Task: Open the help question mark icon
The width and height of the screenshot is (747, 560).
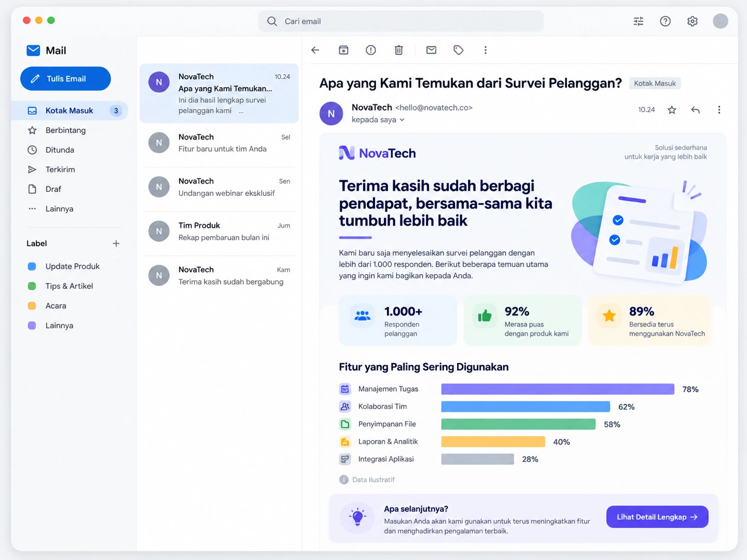Action: [665, 21]
